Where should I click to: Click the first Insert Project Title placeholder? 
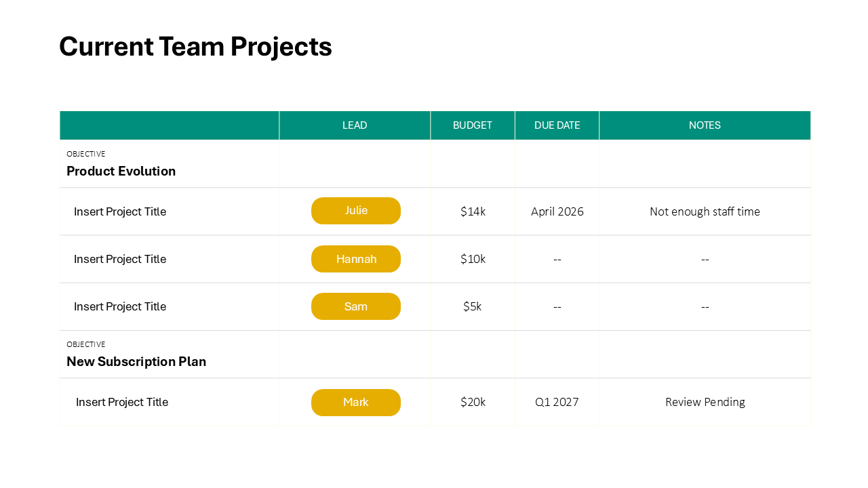tap(119, 211)
